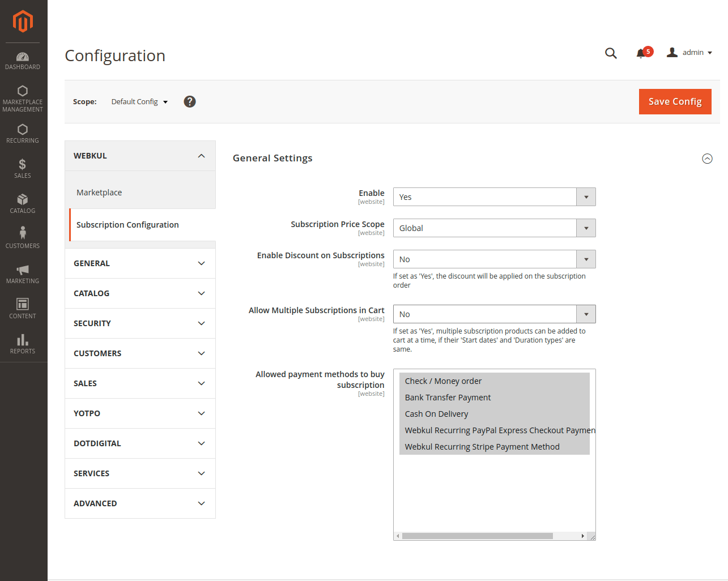This screenshot has height=581, width=728.
Task: Expand the SERVICES configuration section
Action: [141, 473]
